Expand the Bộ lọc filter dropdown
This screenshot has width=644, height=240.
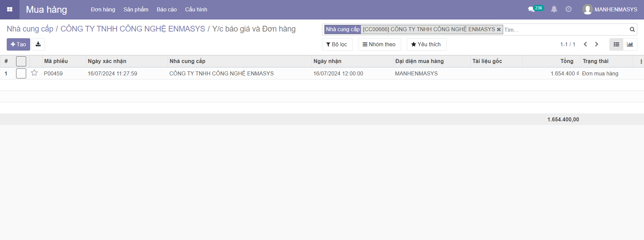pyautogui.click(x=337, y=44)
